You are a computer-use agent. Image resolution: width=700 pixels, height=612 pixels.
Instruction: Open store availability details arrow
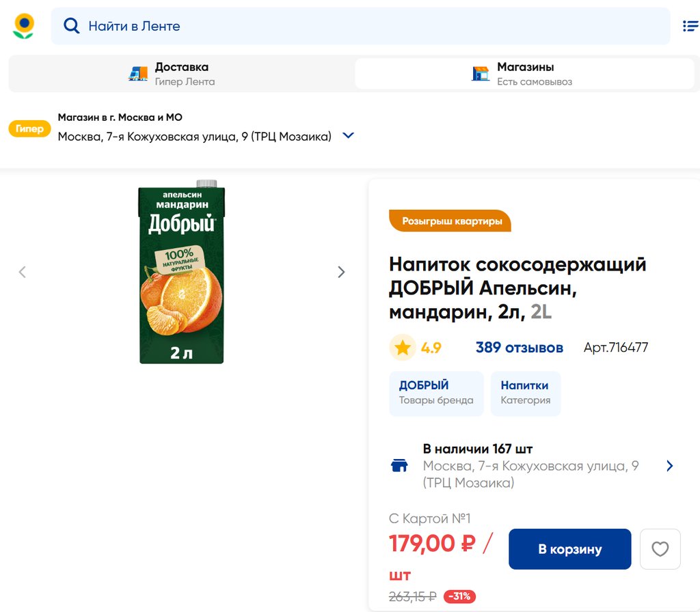pos(669,466)
